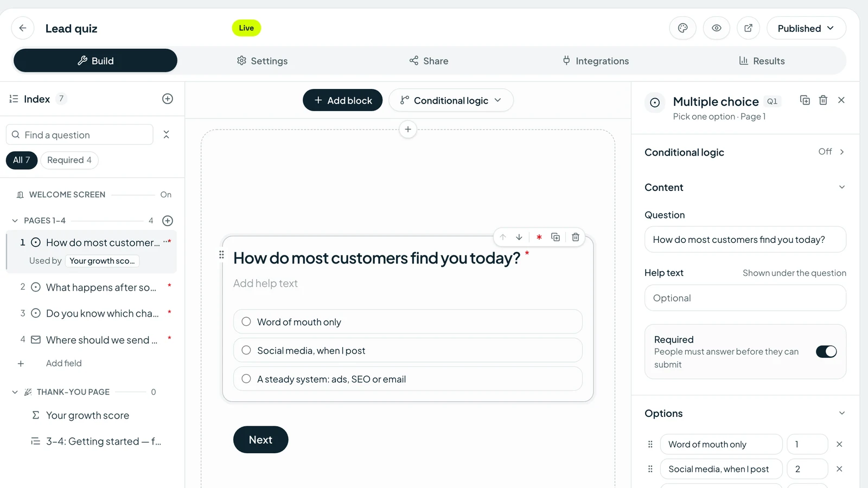Switch to the Settings tab

click(x=262, y=61)
